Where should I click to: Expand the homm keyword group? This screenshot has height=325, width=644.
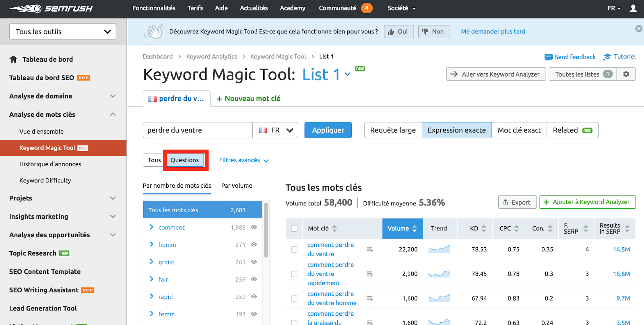pos(152,244)
